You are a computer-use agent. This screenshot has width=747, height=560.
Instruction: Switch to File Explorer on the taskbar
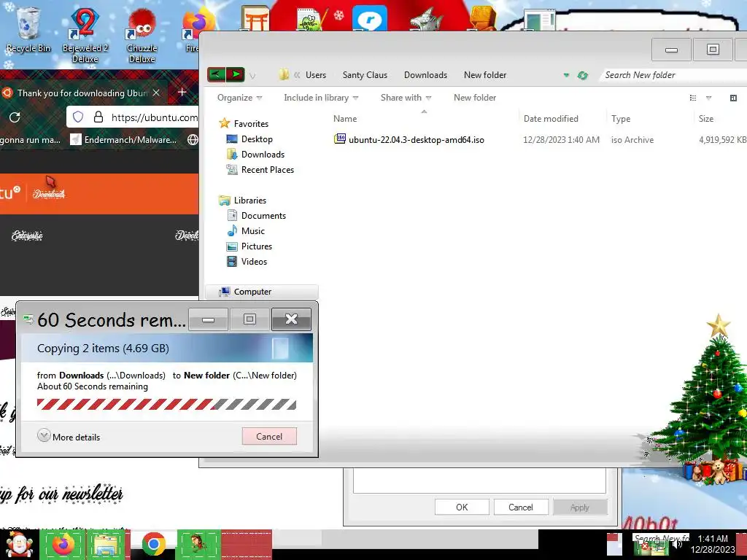pyautogui.click(x=107, y=545)
